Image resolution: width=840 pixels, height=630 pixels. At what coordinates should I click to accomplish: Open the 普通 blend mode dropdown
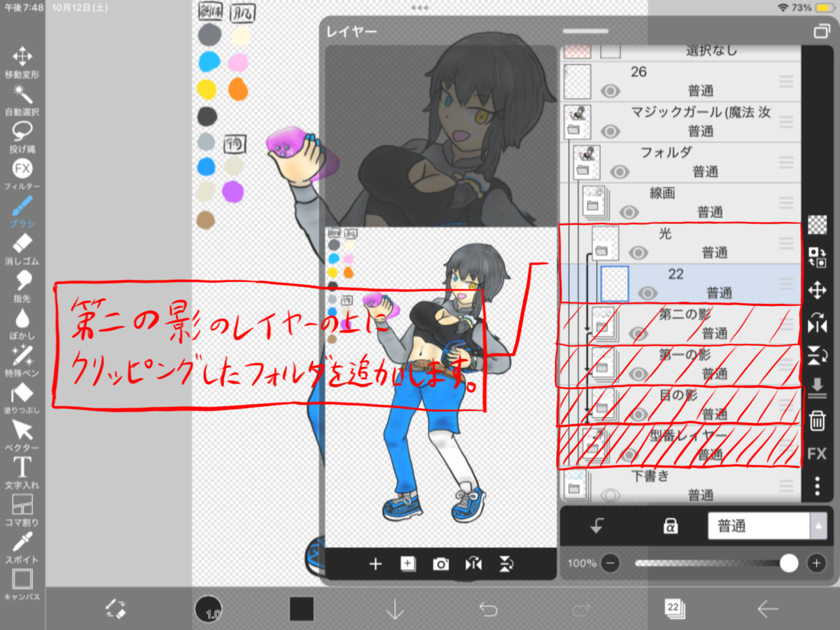pyautogui.click(x=767, y=526)
